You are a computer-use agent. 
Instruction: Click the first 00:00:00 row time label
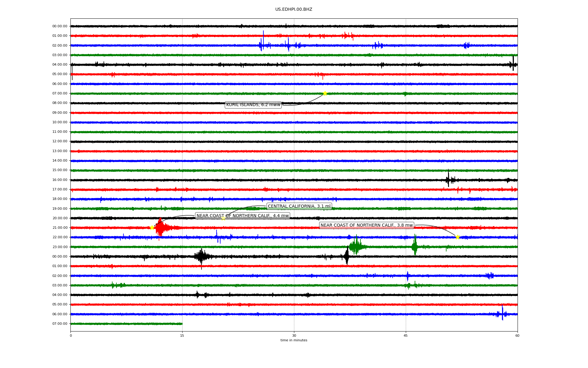point(60,26)
